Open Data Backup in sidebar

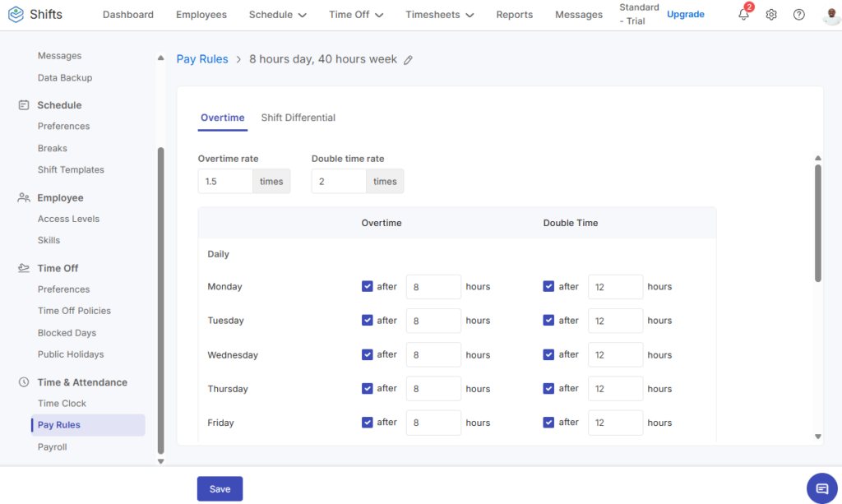[x=65, y=78]
